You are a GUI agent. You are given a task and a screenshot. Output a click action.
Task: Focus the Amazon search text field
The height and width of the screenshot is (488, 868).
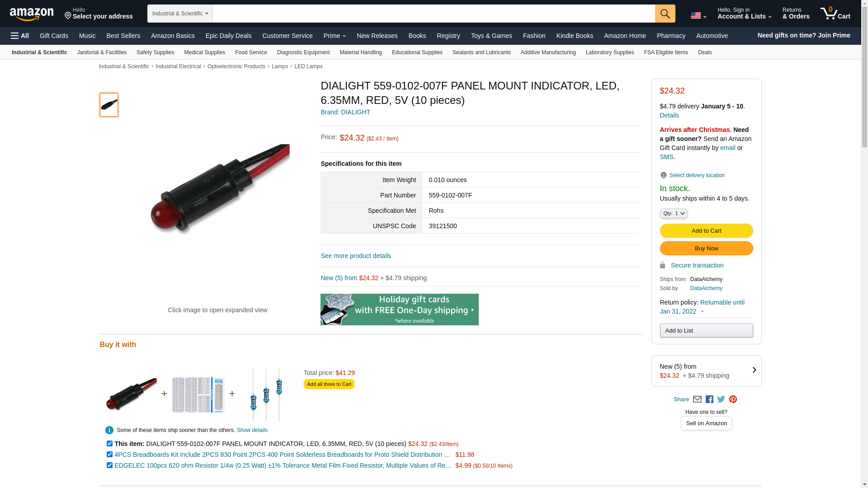point(434,14)
